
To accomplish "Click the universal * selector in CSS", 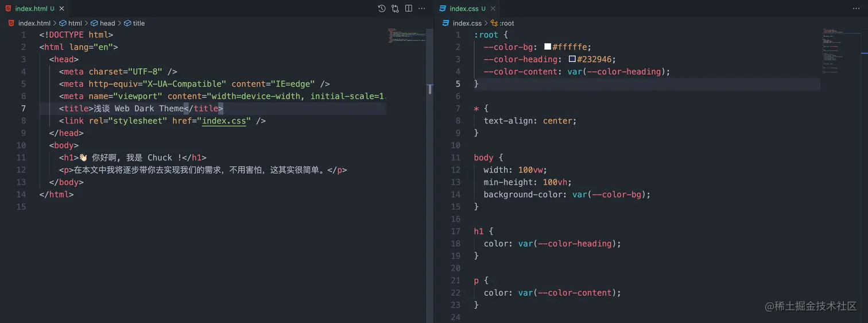I will point(476,109).
